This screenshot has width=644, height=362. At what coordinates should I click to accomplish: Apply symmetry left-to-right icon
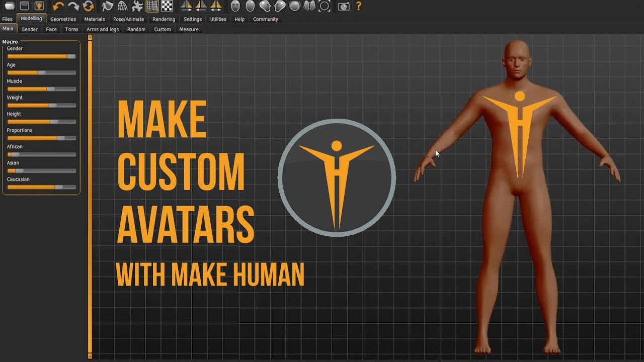(x=201, y=6)
